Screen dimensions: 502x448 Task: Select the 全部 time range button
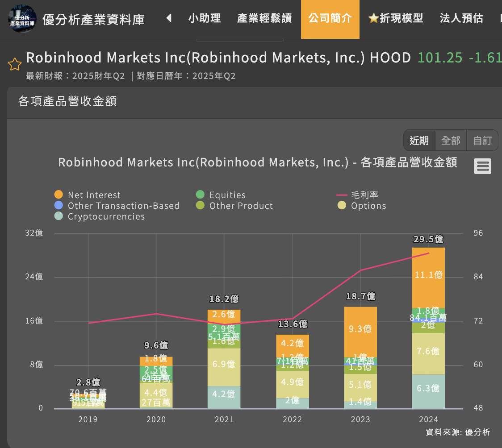[x=451, y=140]
